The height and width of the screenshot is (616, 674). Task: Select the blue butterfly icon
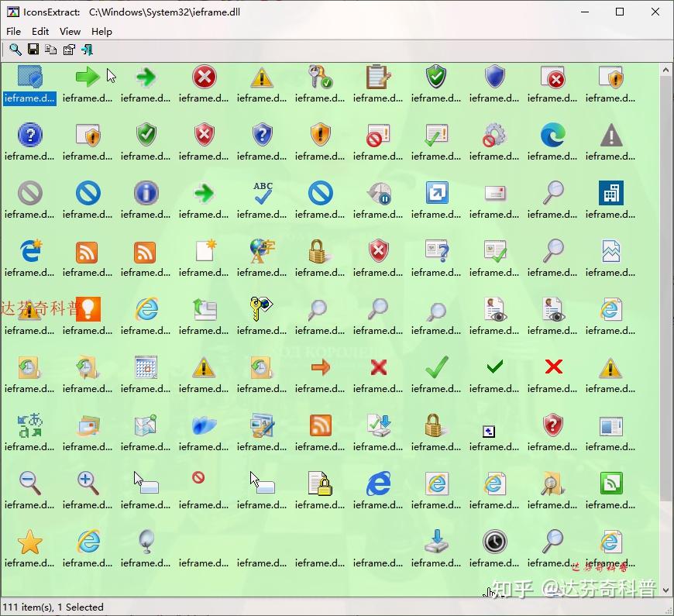click(205, 425)
